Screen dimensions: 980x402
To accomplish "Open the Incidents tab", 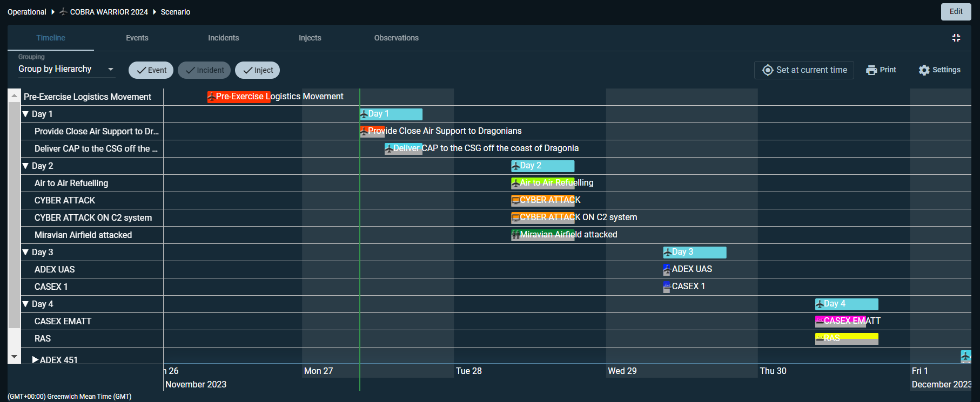I will click(x=224, y=38).
